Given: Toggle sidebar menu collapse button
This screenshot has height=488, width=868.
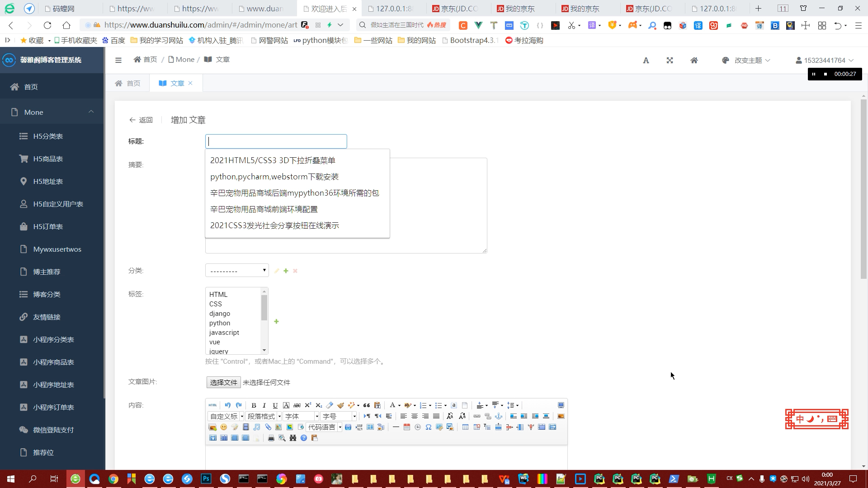Looking at the screenshot, I should point(118,60).
